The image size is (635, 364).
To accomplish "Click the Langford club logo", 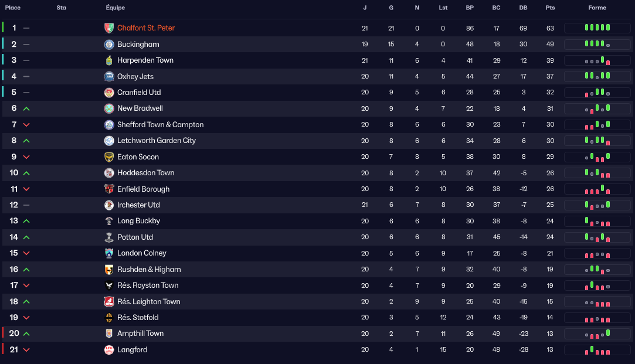I will click(x=108, y=350).
